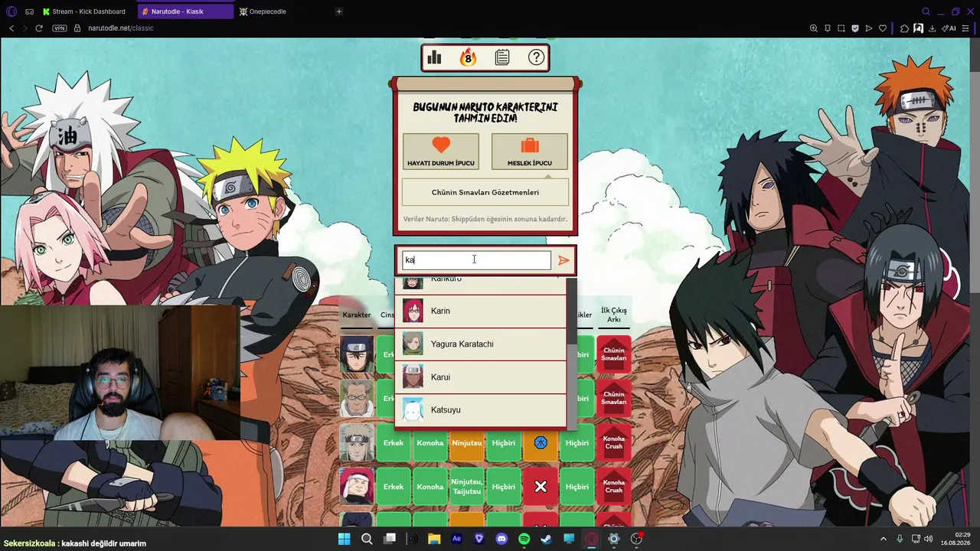The image size is (980, 551).
Task: Select Karin from the suggestion list
Action: pyautogui.click(x=481, y=311)
